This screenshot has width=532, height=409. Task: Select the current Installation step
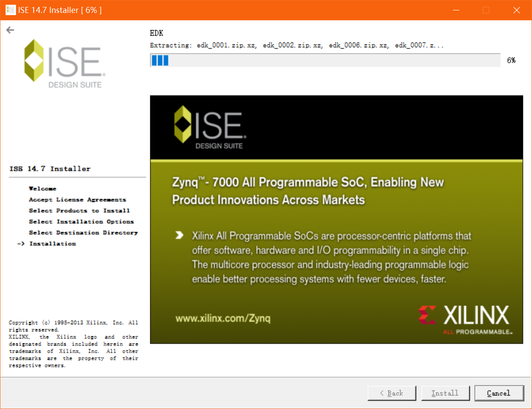(x=53, y=243)
